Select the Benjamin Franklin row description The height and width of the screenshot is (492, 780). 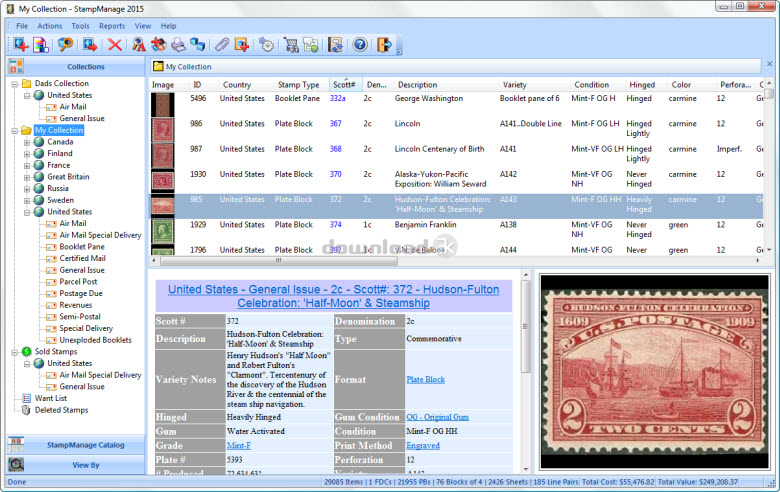[425, 225]
